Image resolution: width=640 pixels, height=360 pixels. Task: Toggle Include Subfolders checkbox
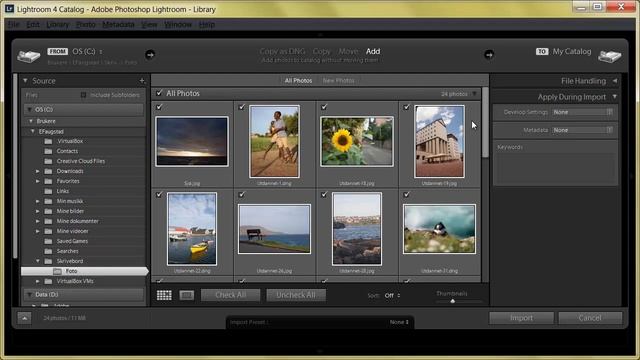pyautogui.click(x=83, y=95)
